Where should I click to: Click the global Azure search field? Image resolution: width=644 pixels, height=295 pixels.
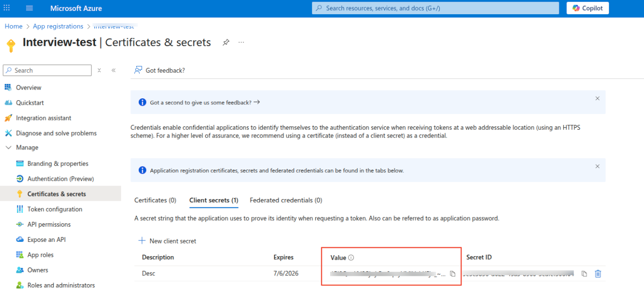(435, 8)
